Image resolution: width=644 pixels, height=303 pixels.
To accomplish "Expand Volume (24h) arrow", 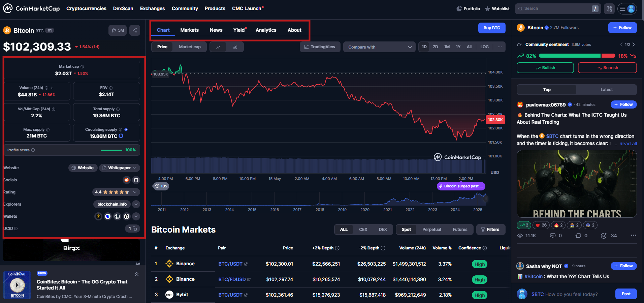I will click(52, 88).
